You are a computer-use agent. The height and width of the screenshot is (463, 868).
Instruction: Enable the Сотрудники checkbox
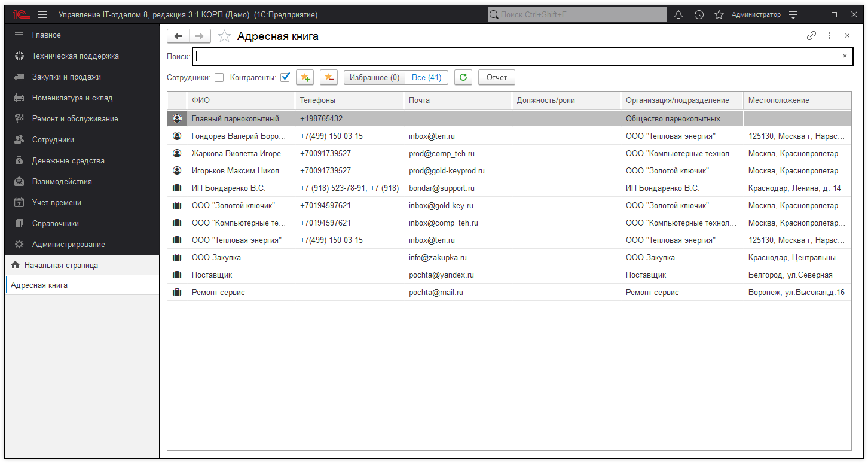219,77
